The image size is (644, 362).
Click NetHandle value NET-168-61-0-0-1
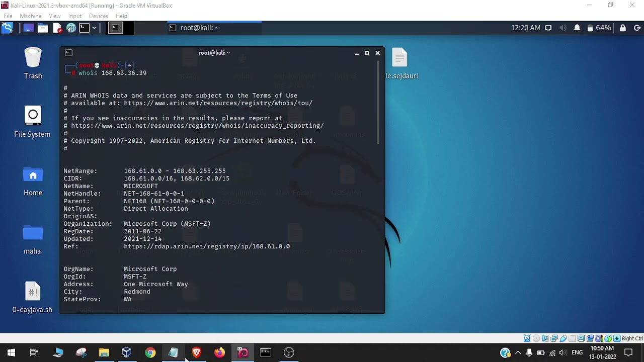point(154,194)
